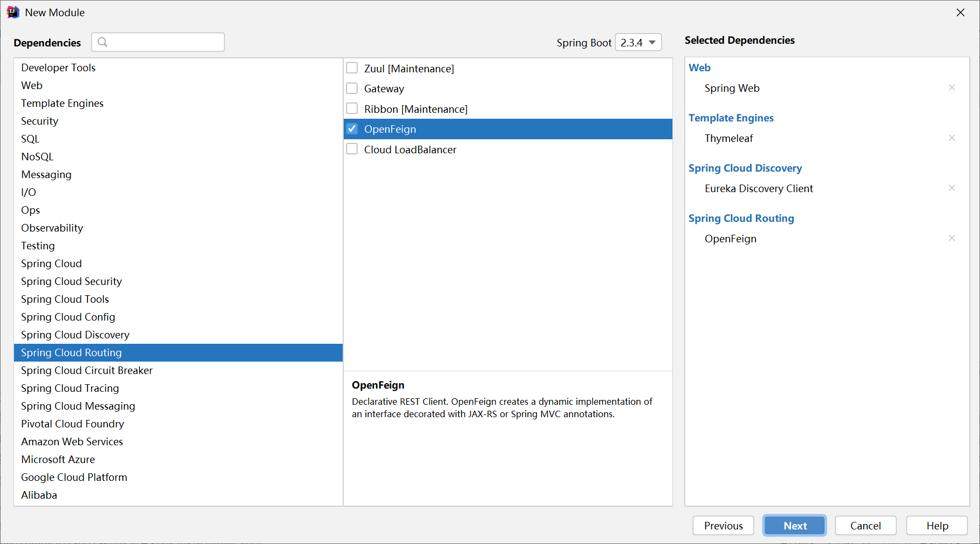Open Google Cloud Platform category
This screenshot has width=980, height=544.
coord(178,477)
